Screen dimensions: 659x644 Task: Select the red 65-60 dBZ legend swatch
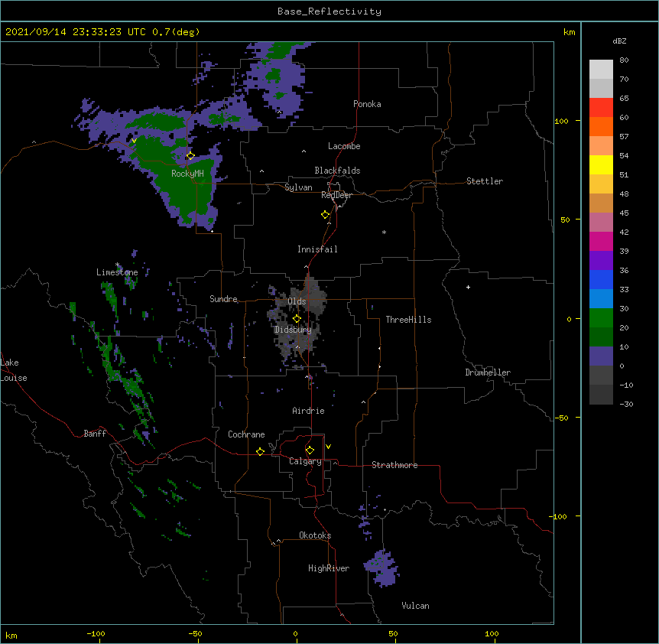point(601,107)
